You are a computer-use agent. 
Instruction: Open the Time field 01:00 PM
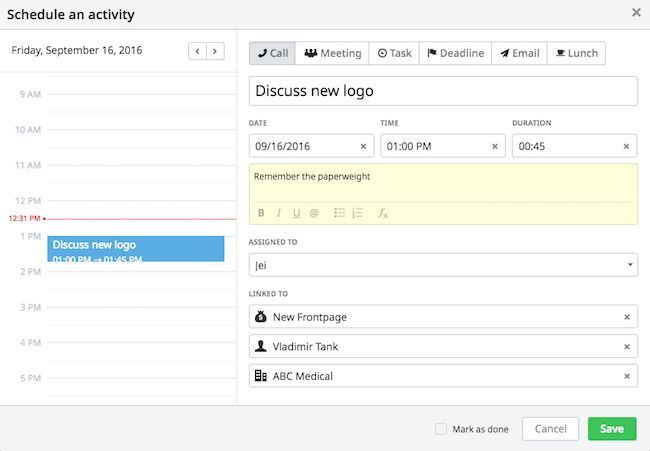coord(443,146)
